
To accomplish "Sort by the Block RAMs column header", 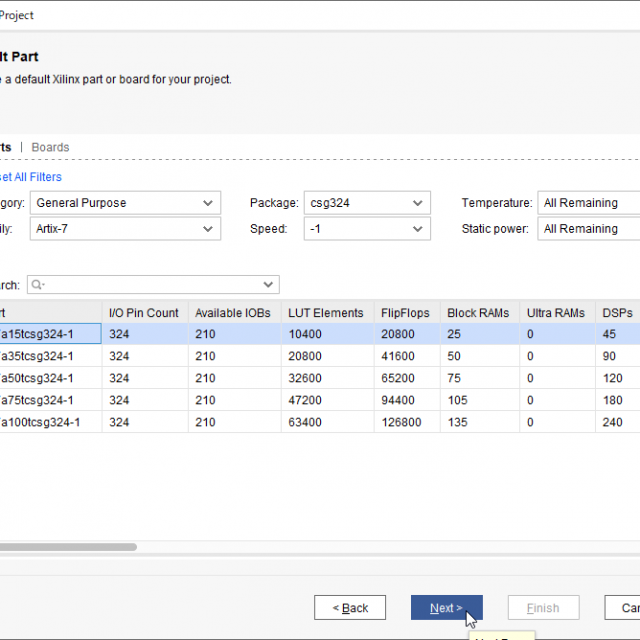I will [x=479, y=313].
